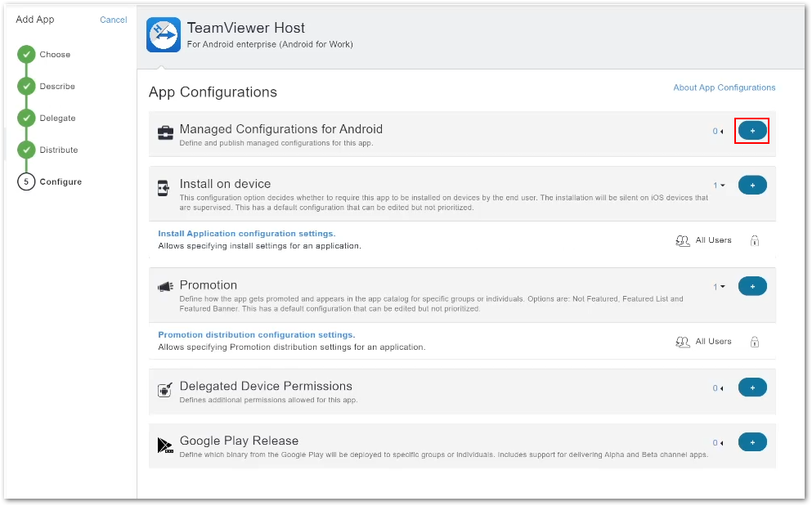Click the TeamViewer Host app icon
The width and height of the screenshot is (812, 506).
pyautogui.click(x=163, y=35)
